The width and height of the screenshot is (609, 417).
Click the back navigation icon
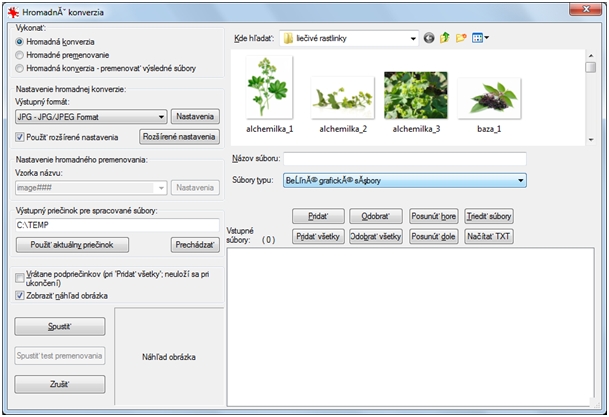(429, 38)
